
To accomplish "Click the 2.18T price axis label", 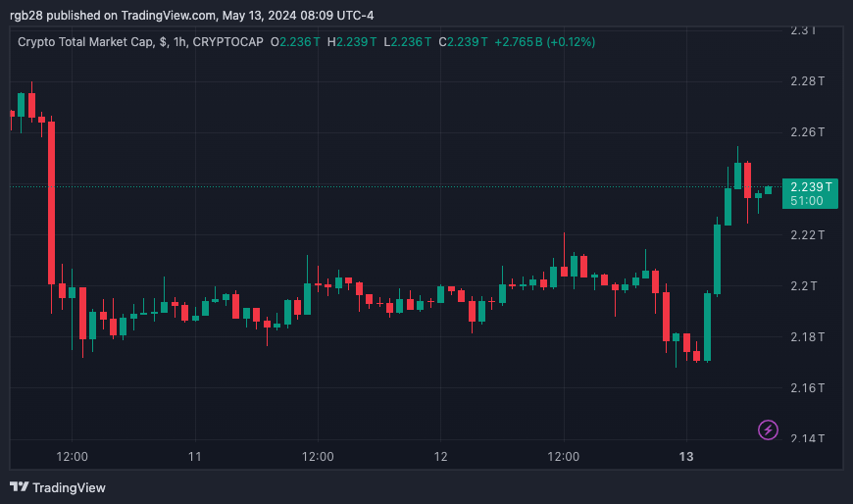I will pos(808,336).
